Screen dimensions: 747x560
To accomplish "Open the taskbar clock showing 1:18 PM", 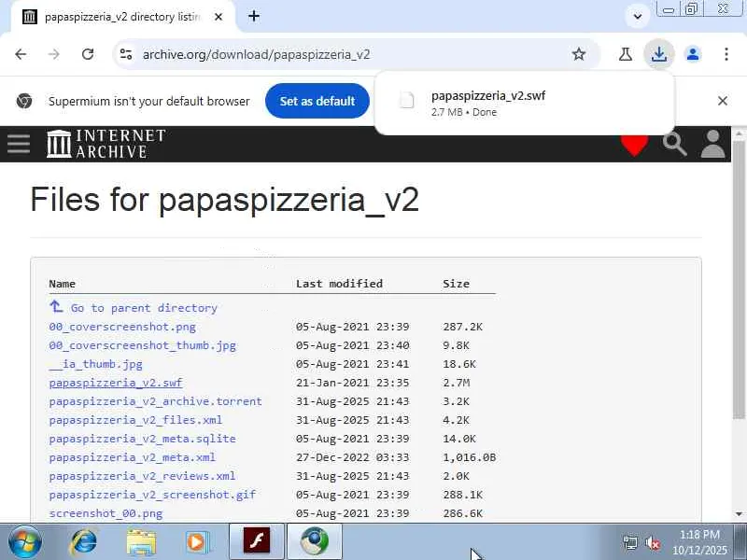I will (699, 542).
